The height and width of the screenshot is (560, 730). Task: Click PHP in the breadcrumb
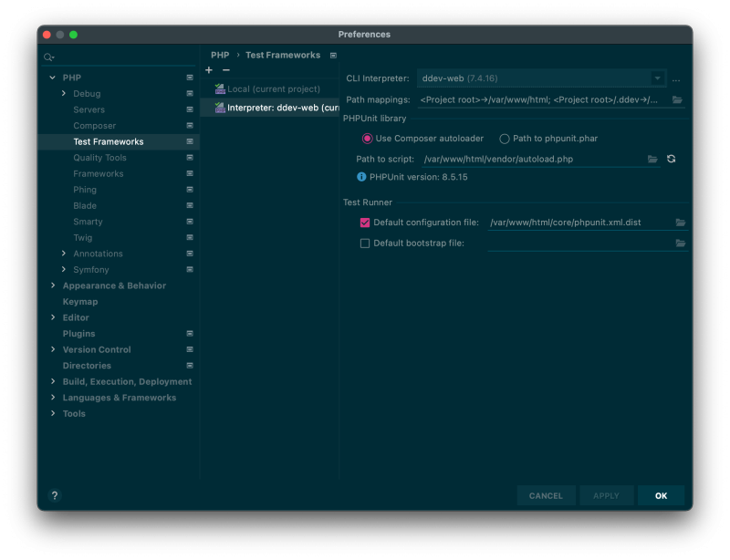coord(220,56)
